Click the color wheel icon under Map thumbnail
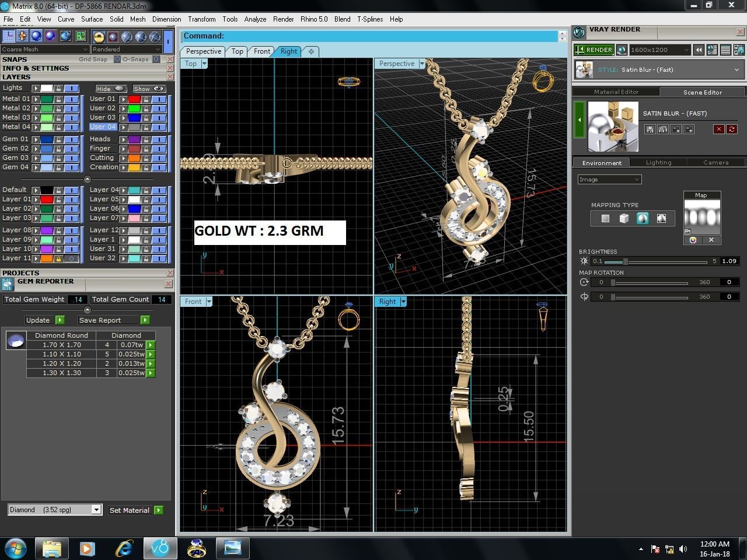The height and width of the screenshot is (560, 747). 693,240
